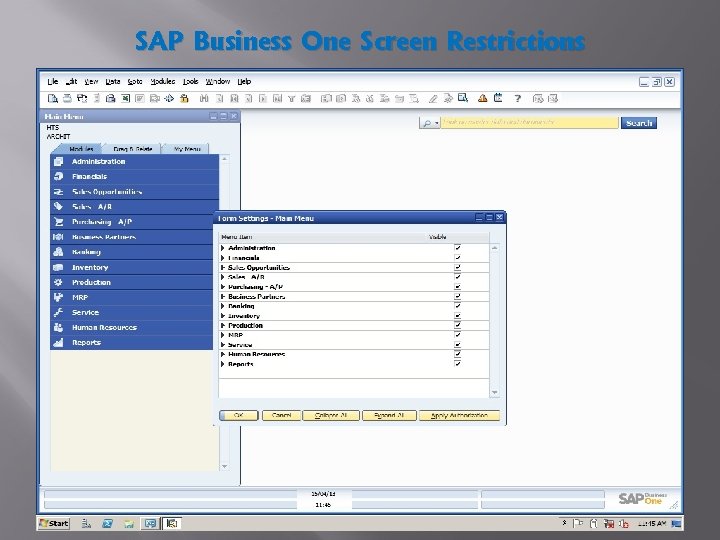
Task: Expand Production node in Form Settings
Action: tap(223, 325)
